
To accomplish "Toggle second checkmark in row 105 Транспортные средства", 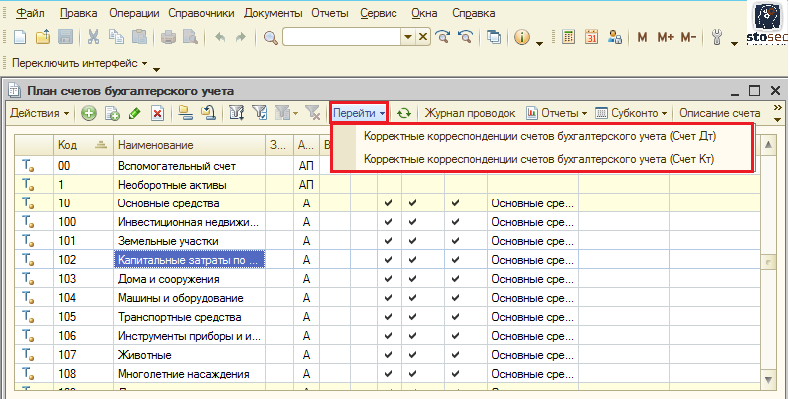I will click(413, 317).
